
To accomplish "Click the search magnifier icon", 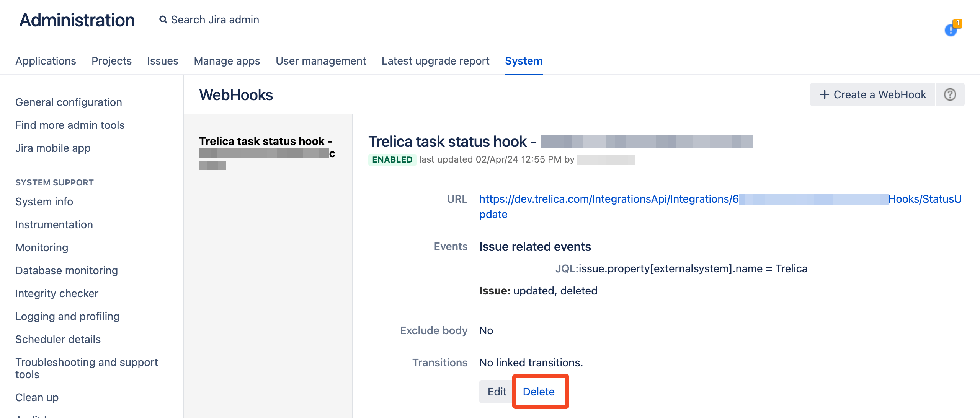I will pos(163,20).
